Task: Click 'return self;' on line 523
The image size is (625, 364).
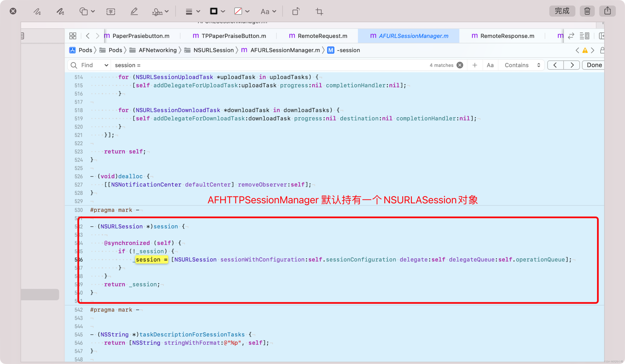Action: (x=125, y=151)
